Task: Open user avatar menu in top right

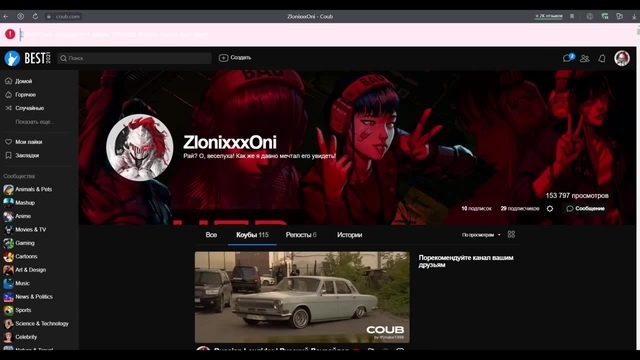Action: point(622,58)
